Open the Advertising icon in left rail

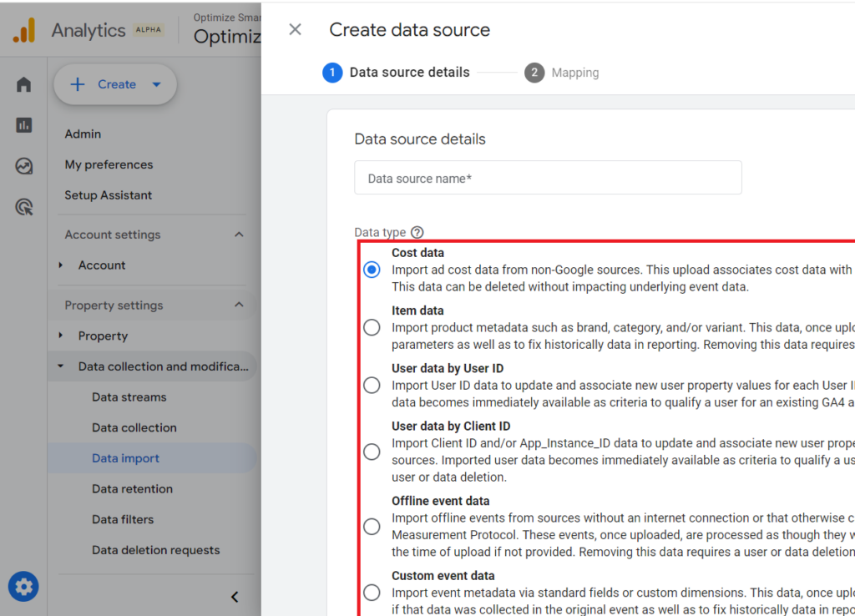(x=24, y=207)
